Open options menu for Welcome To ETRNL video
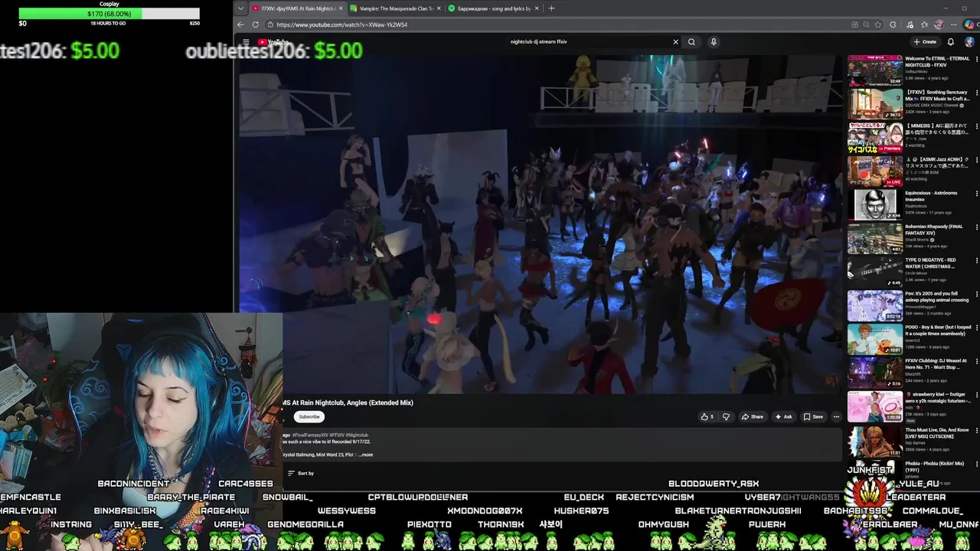 pyautogui.click(x=976, y=59)
